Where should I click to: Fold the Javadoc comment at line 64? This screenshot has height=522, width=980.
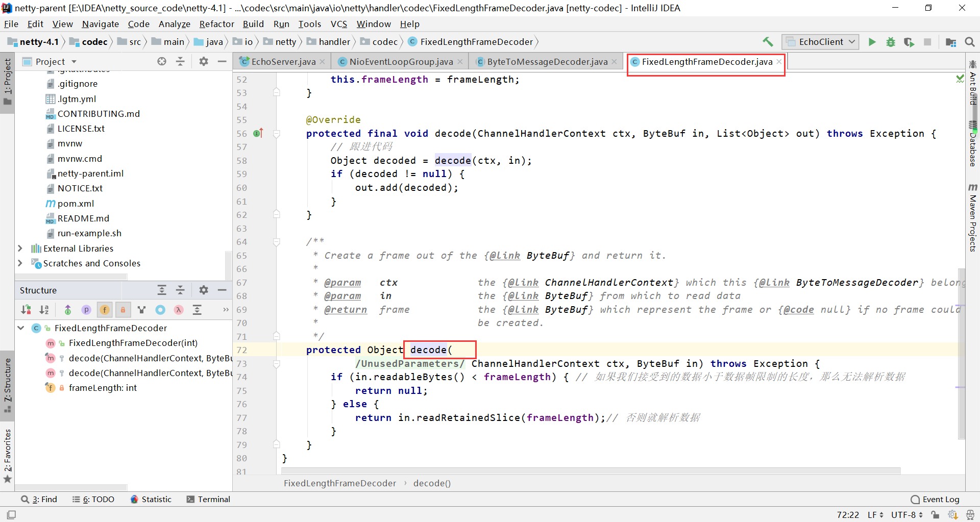tap(276, 242)
